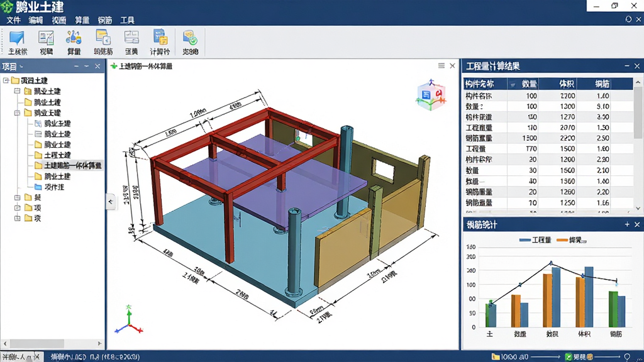
Task: Click the gray layout-grid toolbar icon
Action: tap(131, 37)
